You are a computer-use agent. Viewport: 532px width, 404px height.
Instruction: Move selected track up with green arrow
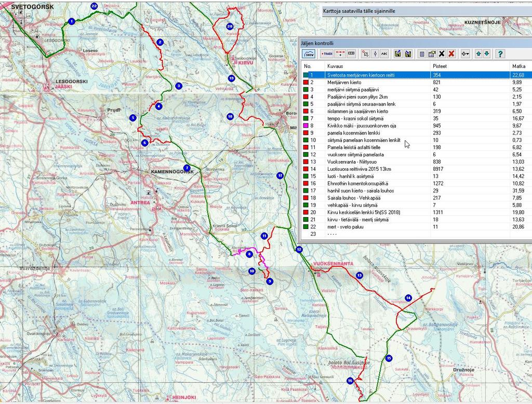click(x=478, y=53)
